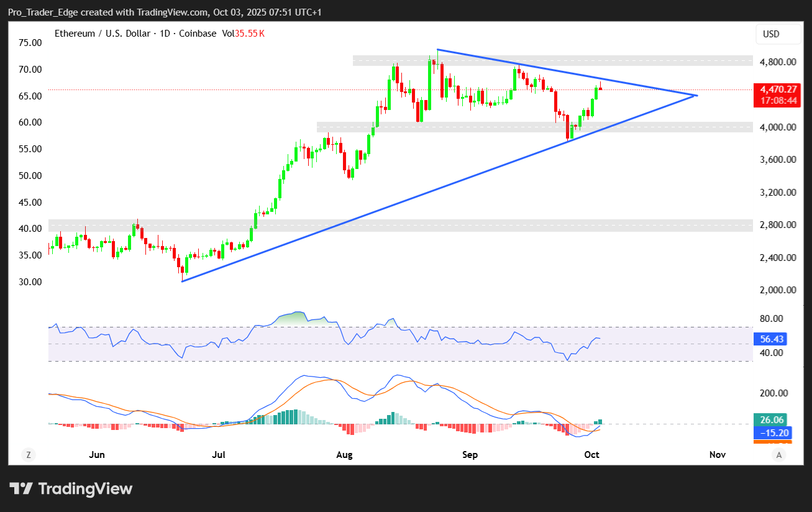Click the Jul label on the time axis

(x=219, y=455)
